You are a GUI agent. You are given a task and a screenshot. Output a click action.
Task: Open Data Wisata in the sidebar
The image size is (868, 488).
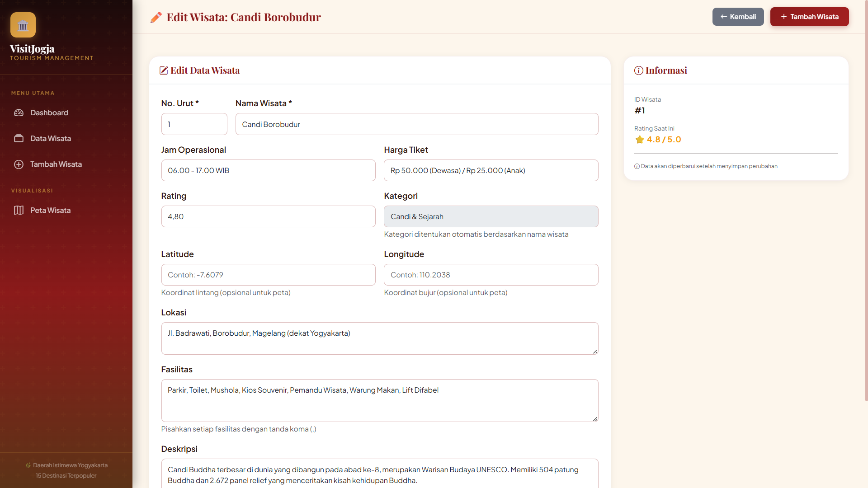[66, 138]
